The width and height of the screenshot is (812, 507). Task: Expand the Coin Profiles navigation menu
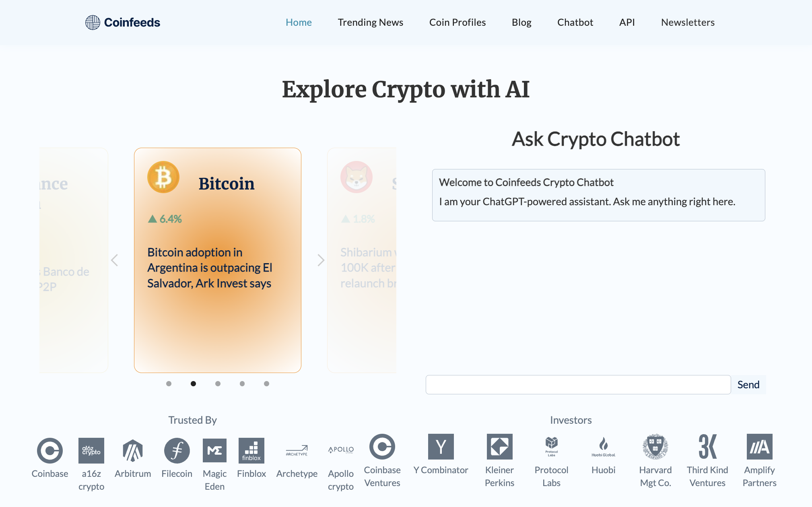(458, 22)
